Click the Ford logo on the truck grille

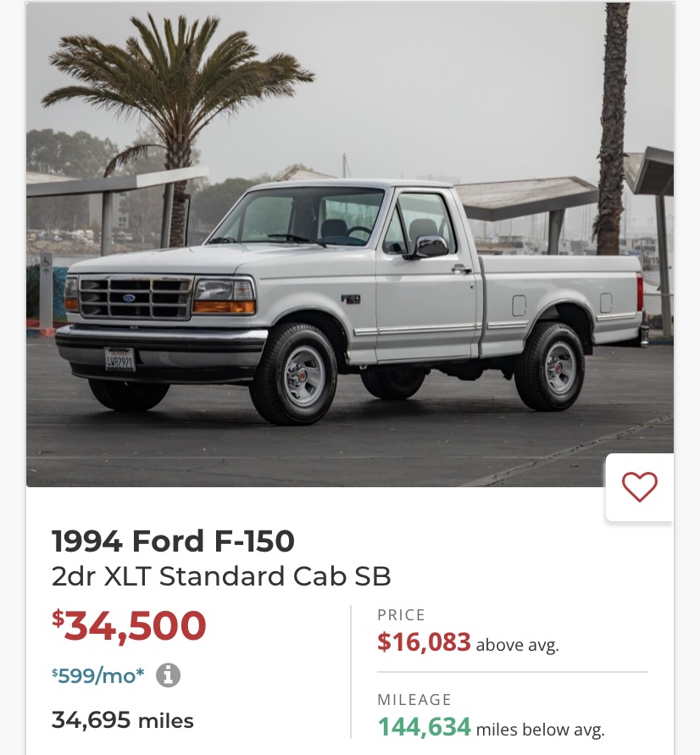pos(129,297)
